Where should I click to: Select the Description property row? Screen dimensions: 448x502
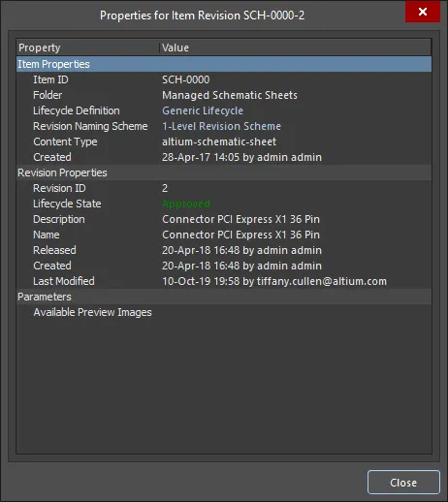click(x=224, y=219)
